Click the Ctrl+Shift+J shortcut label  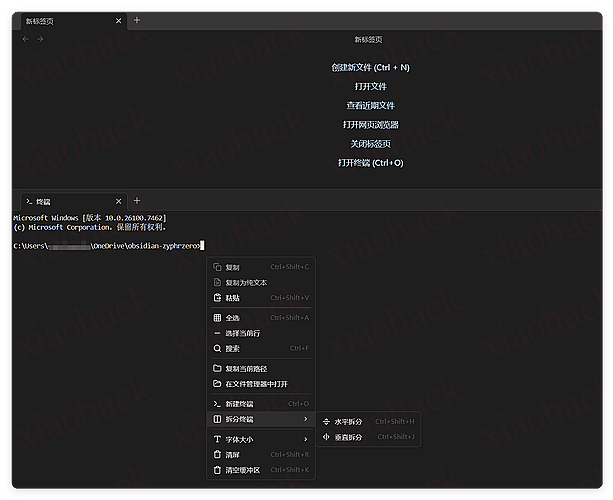396,437
